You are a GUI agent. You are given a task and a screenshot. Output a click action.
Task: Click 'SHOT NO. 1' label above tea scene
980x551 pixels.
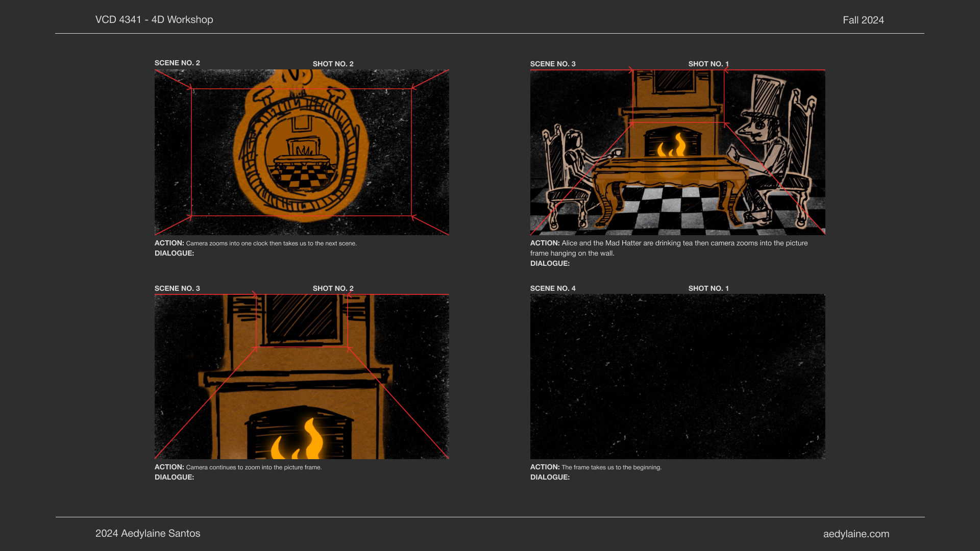click(x=708, y=64)
